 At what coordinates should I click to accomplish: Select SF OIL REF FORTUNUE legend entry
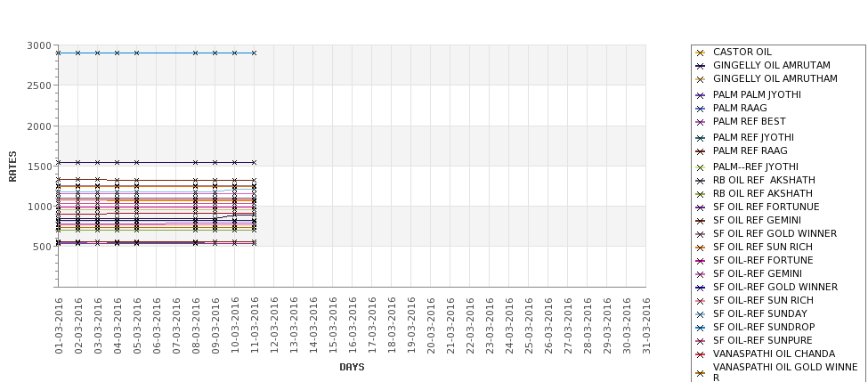pos(767,207)
